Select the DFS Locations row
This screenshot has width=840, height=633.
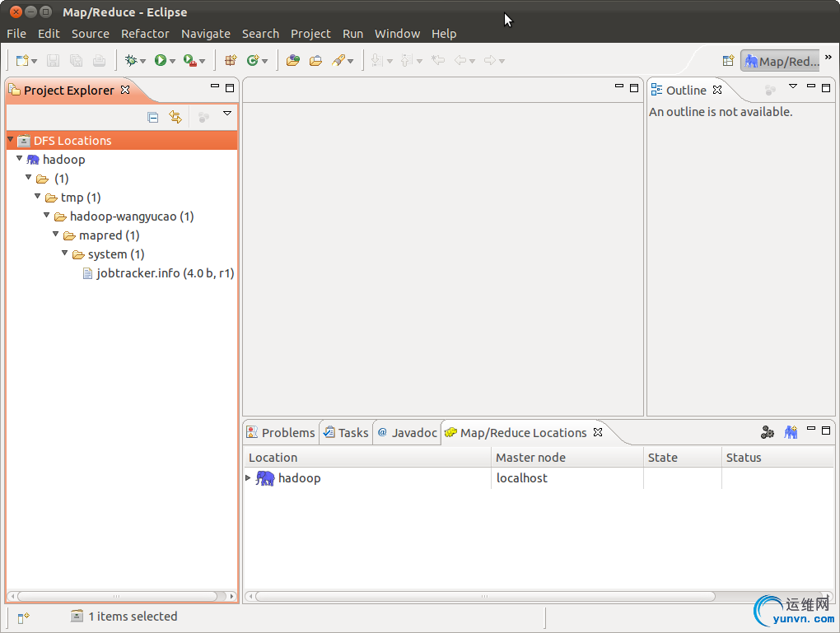pos(122,141)
